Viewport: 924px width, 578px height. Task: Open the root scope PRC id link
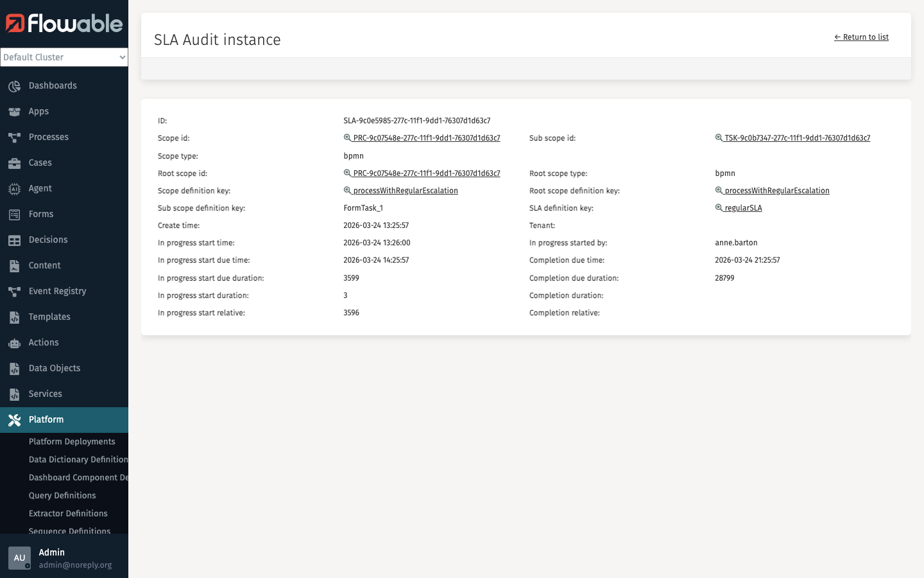426,173
